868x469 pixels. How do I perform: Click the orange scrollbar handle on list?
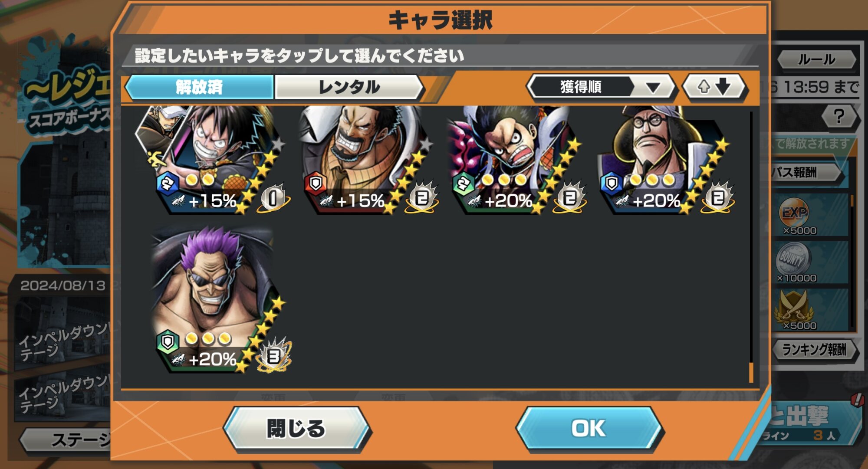pyautogui.click(x=751, y=372)
